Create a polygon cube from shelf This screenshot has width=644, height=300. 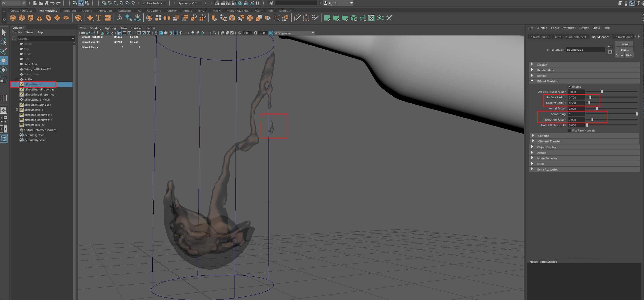pyautogui.click(x=22, y=18)
